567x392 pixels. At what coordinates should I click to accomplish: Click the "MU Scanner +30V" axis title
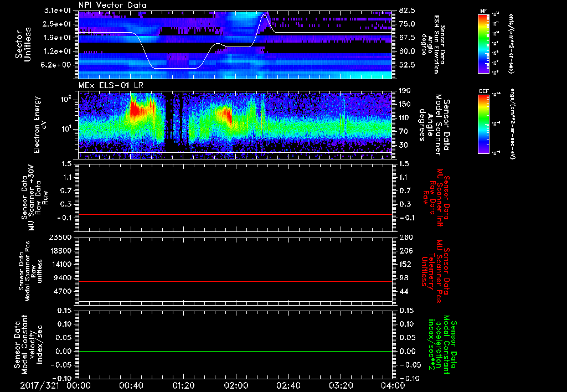(x=35, y=198)
